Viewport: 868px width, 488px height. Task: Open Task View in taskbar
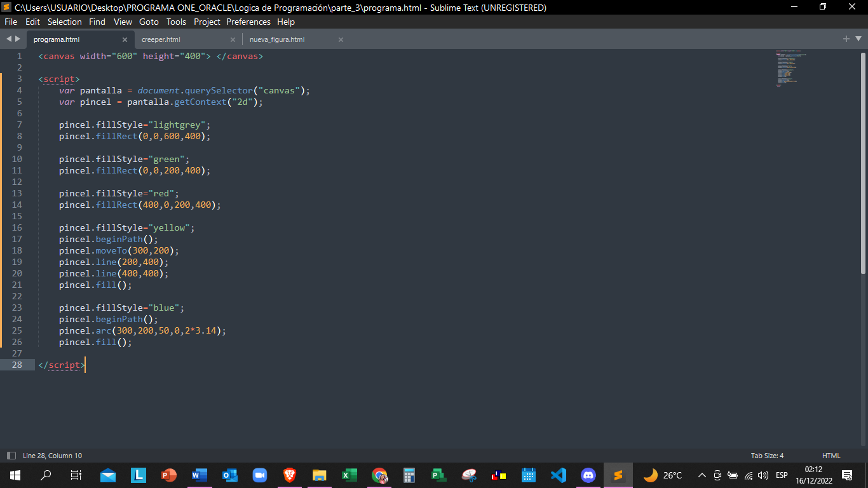[76, 475]
